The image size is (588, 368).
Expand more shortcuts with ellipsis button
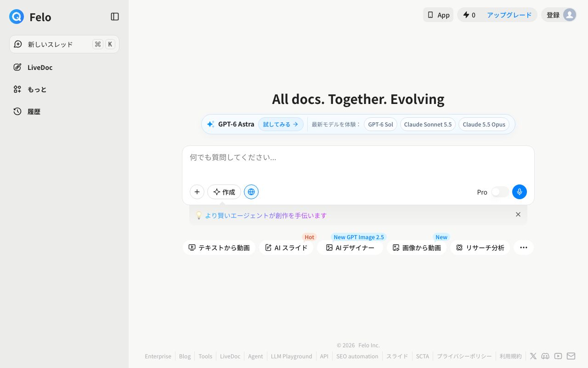click(x=524, y=247)
